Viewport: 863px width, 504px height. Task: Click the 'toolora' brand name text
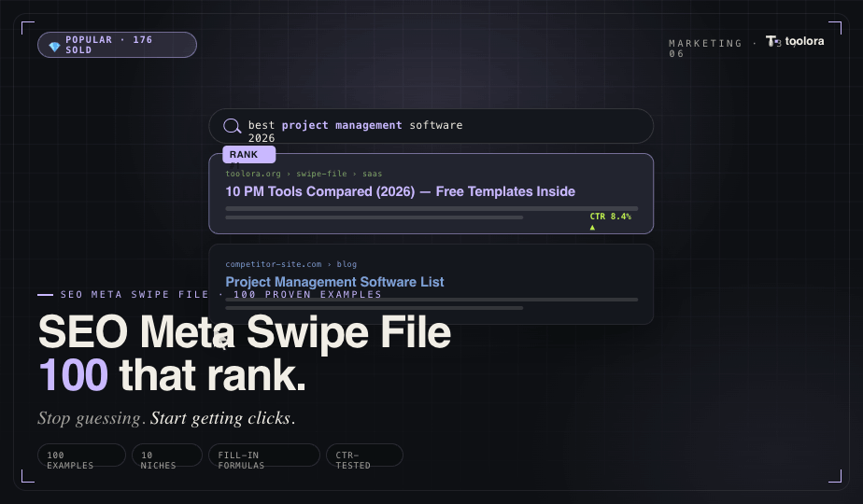[x=804, y=41]
